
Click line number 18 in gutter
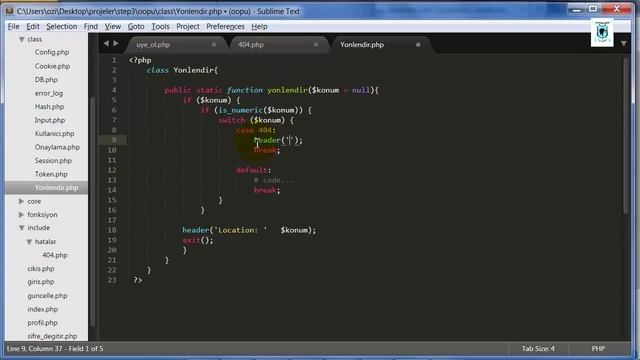(112, 230)
